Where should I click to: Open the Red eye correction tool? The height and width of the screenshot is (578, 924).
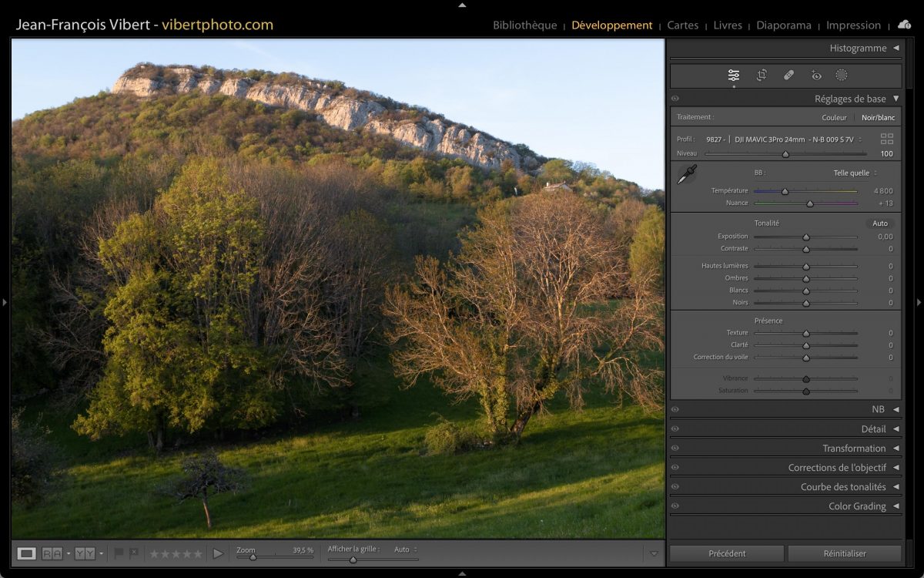pyautogui.click(x=816, y=75)
